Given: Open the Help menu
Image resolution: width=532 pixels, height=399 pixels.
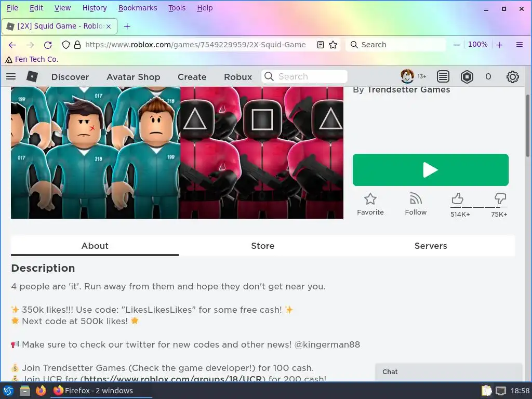Looking at the screenshot, I should coord(205,8).
